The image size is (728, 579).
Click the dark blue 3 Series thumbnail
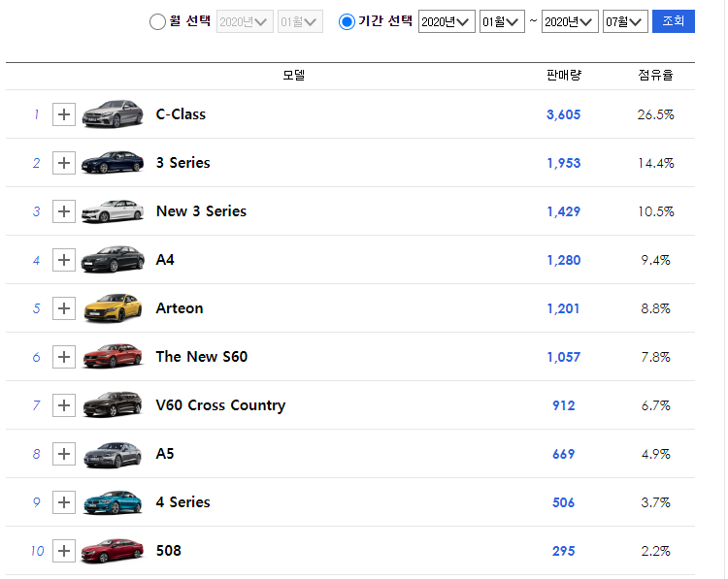pyautogui.click(x=113, y=162)
